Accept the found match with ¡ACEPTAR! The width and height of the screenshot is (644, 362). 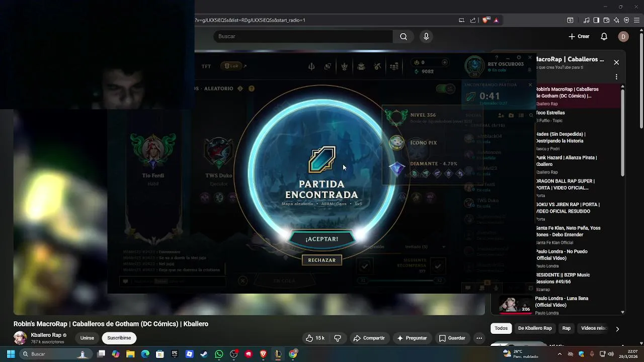321,239
